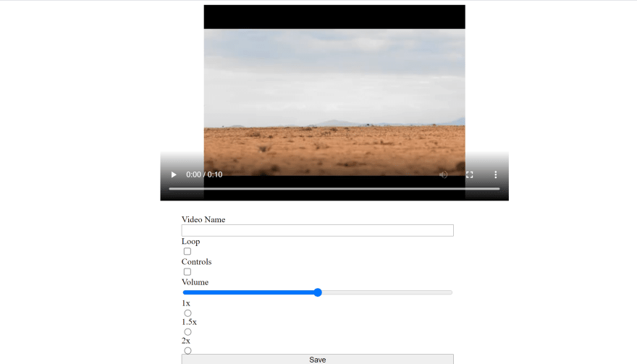The width and height of the screenshot is (637, 364).
Task: Select the 1.5x playback speed radio
Action: 187,332
